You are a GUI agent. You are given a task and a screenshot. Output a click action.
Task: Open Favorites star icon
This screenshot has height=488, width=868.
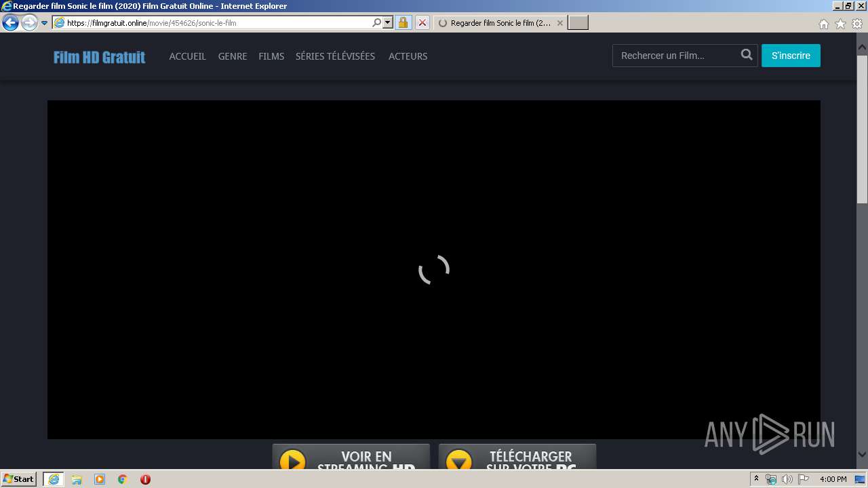coord(840,24)
